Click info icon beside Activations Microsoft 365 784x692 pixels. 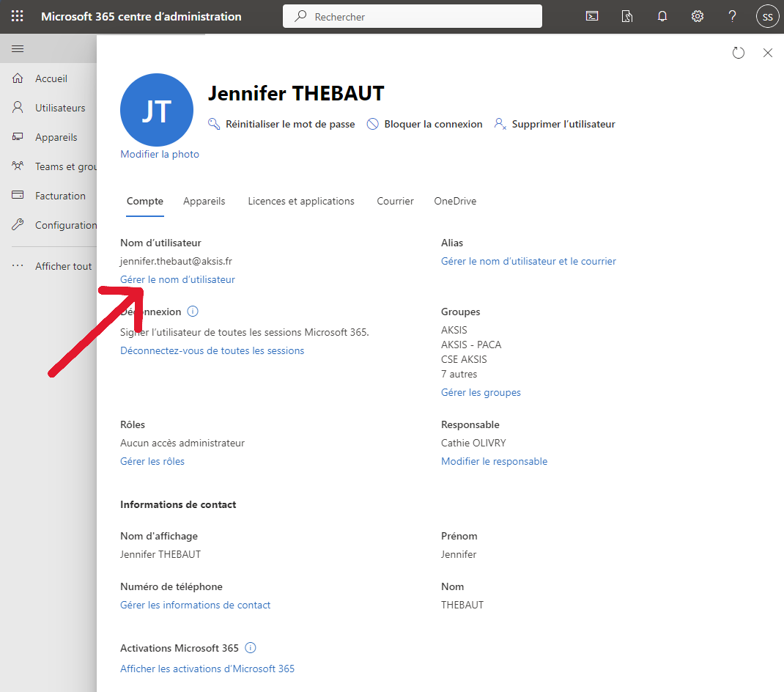coord(251,647)
